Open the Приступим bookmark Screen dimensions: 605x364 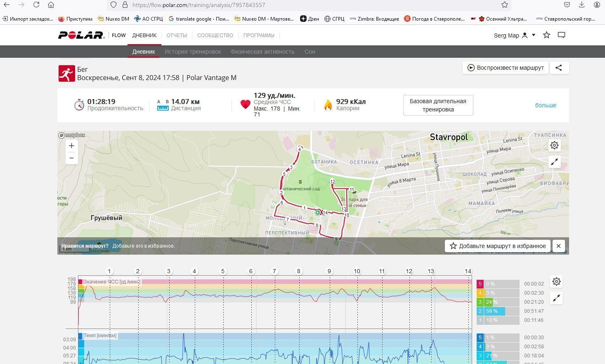click(76, 19)
